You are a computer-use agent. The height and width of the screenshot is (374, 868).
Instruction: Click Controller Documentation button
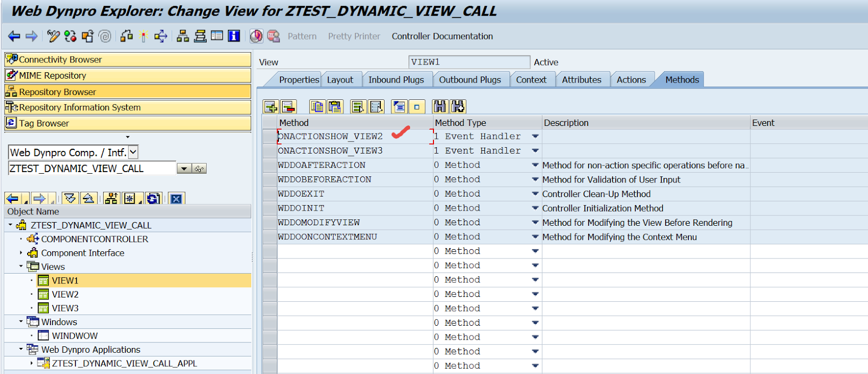pyautogui.click(x=442, y=36)
